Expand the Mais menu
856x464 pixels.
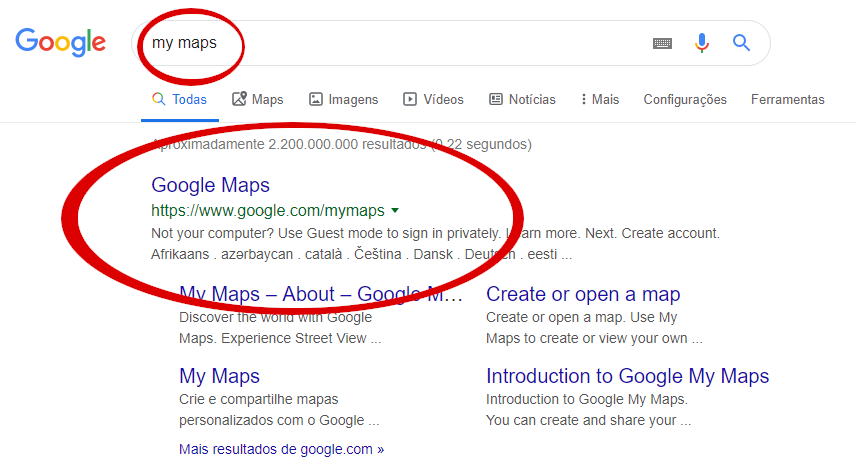tap(600, 99)
